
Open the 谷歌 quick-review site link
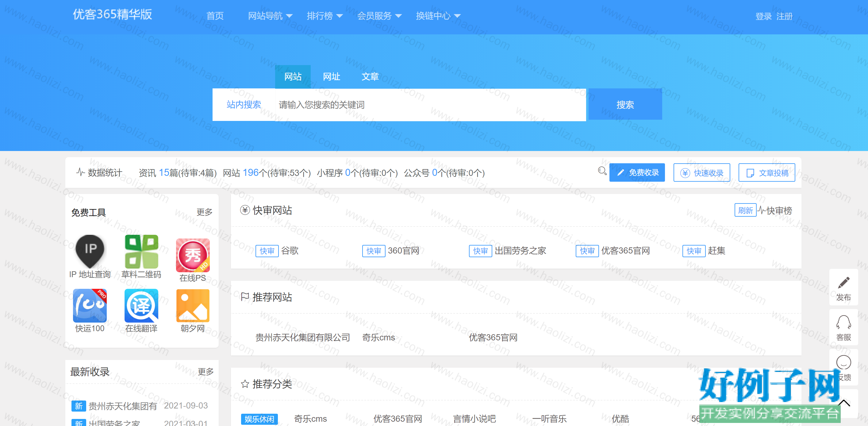290,251
